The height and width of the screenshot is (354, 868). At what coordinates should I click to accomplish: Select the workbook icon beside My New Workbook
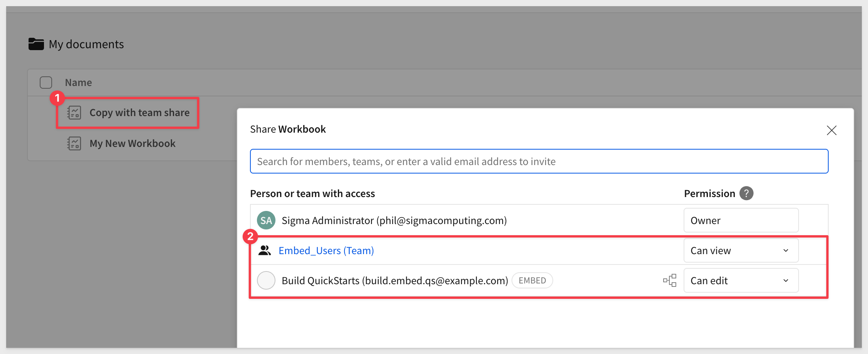(x=74, y=143)
